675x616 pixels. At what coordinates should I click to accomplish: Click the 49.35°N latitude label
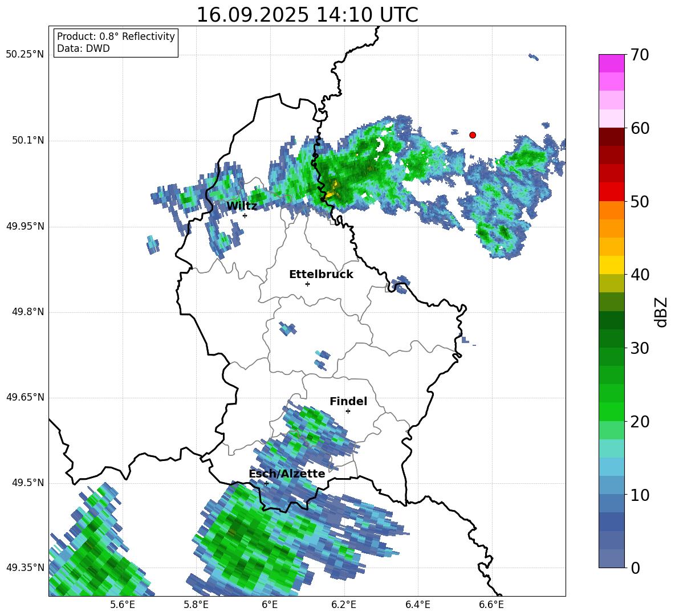25,568
